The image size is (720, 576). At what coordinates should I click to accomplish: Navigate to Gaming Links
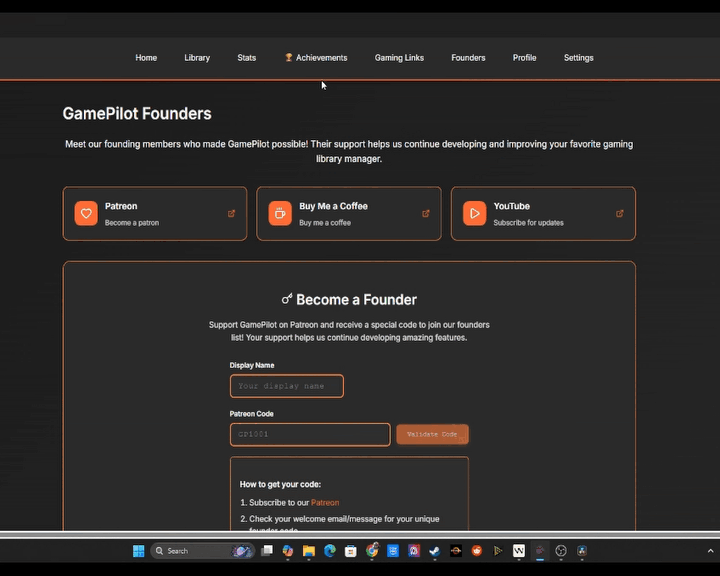399,58
